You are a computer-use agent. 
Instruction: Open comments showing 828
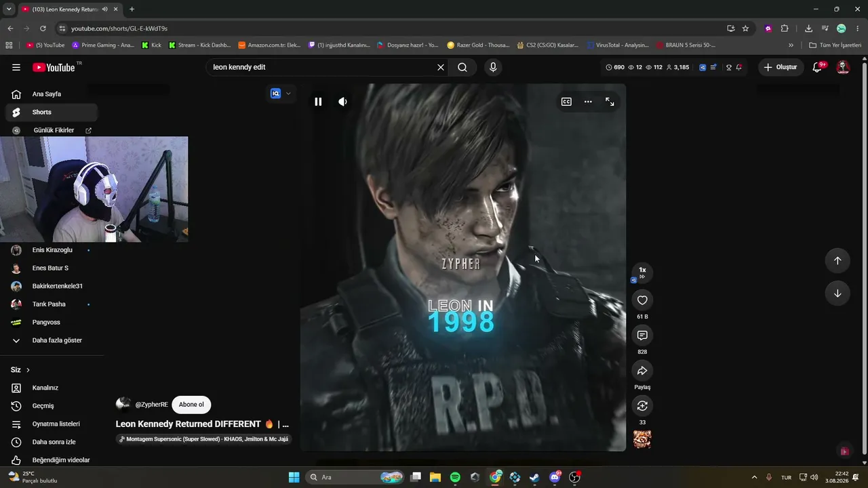[642, 335]
